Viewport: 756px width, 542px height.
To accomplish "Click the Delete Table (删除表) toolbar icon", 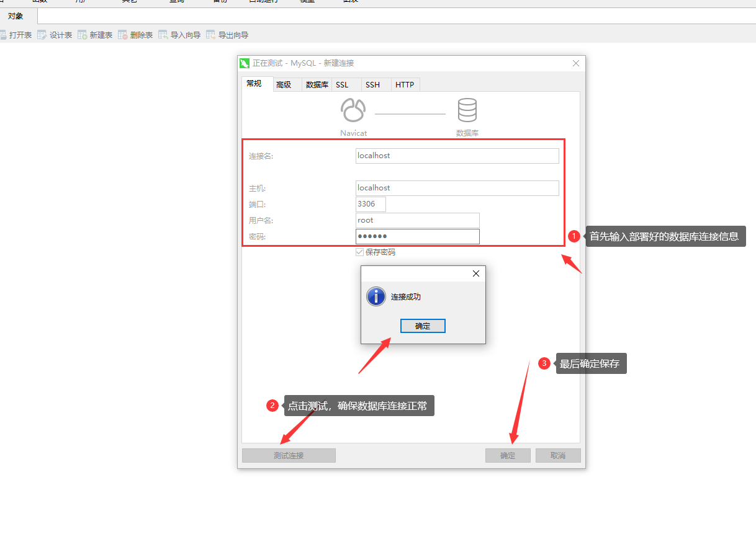I will click(x=123, y=35).
